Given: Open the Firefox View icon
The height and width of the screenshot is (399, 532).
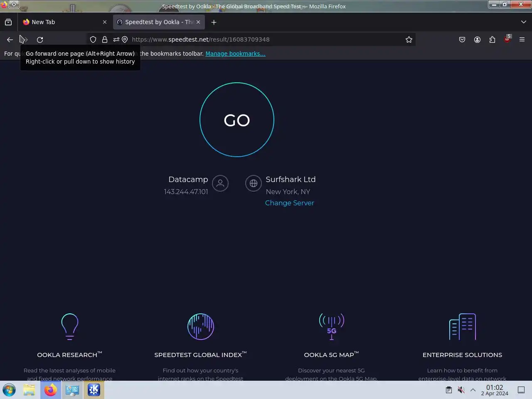Looking at the screenshot, I should coord(8,22).
